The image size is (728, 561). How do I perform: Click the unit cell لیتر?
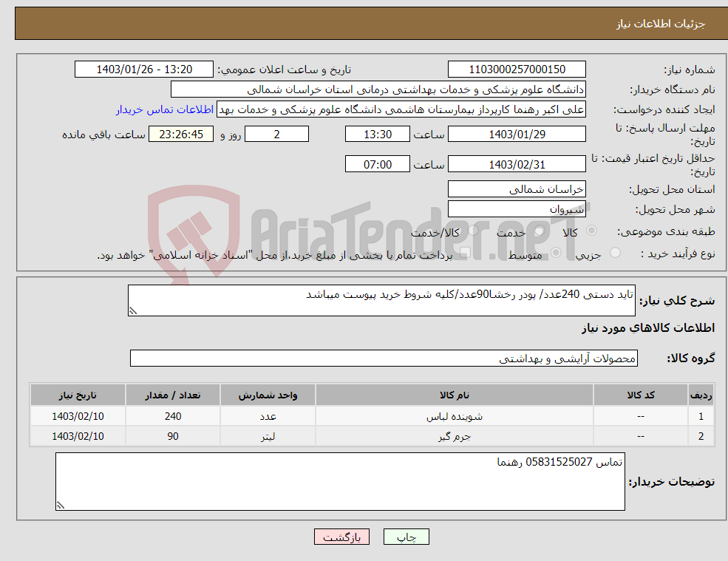(268, 436)
